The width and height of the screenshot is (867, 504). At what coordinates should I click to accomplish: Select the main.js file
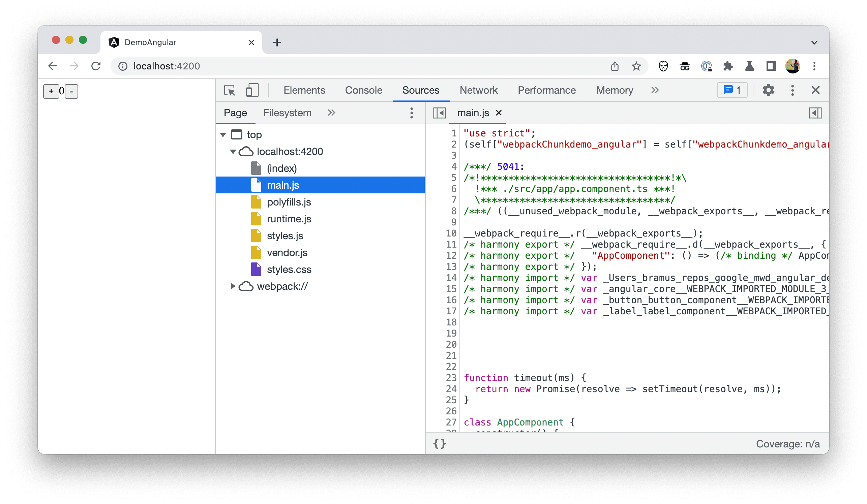point(281,185)
